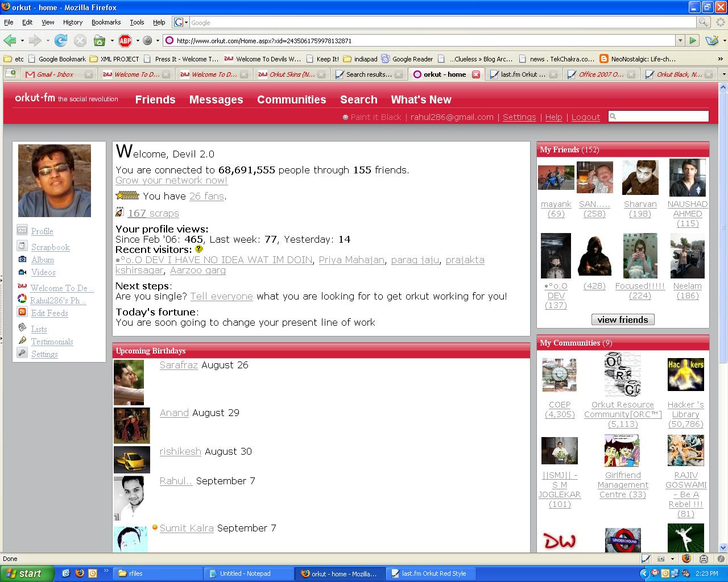The image size is (728, 582).
Task: Open the 26 fans link
Action: point(206,196)
